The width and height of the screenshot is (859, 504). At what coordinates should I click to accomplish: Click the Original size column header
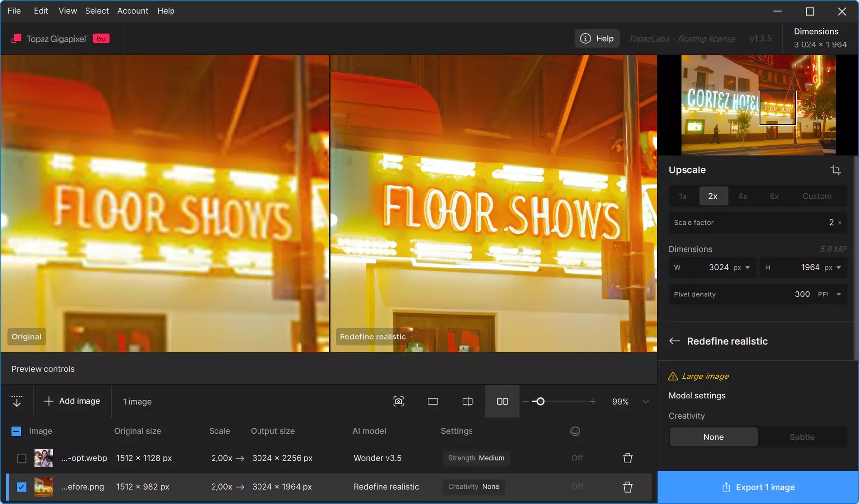click(x=137, y=431)
